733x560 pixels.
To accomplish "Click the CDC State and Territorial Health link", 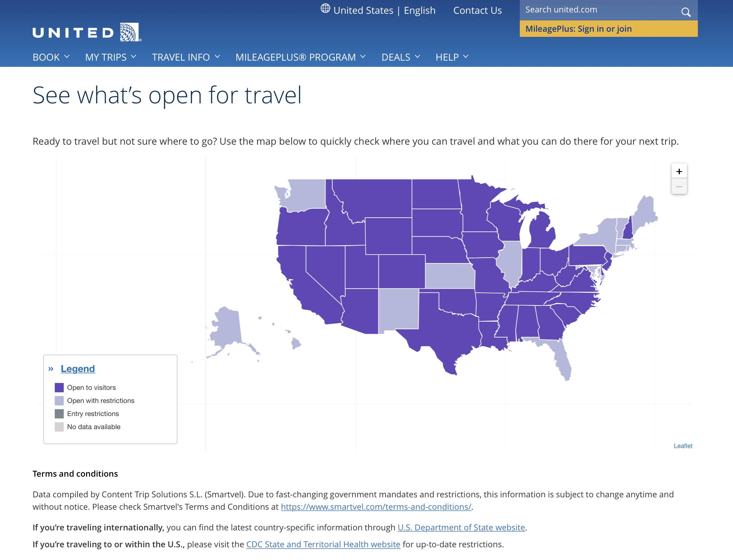I will 323,543.
